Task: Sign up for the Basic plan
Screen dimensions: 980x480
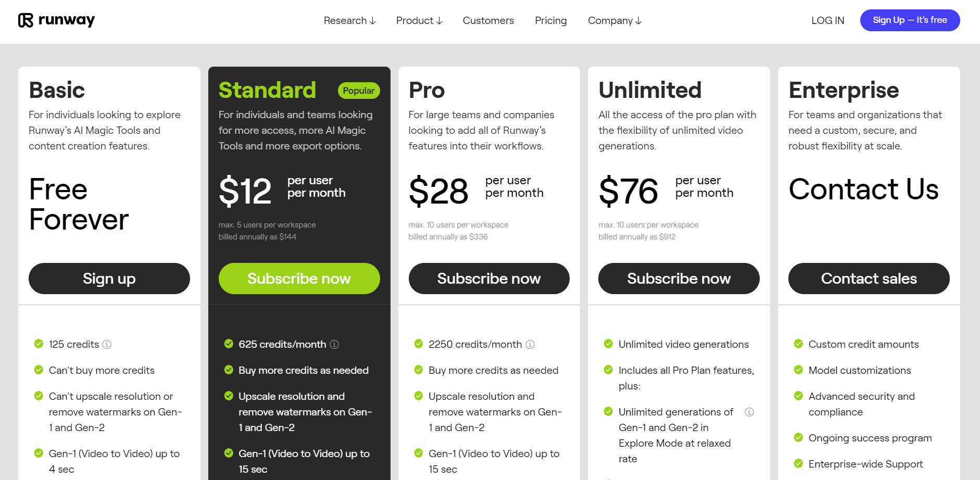Action: 109,279
